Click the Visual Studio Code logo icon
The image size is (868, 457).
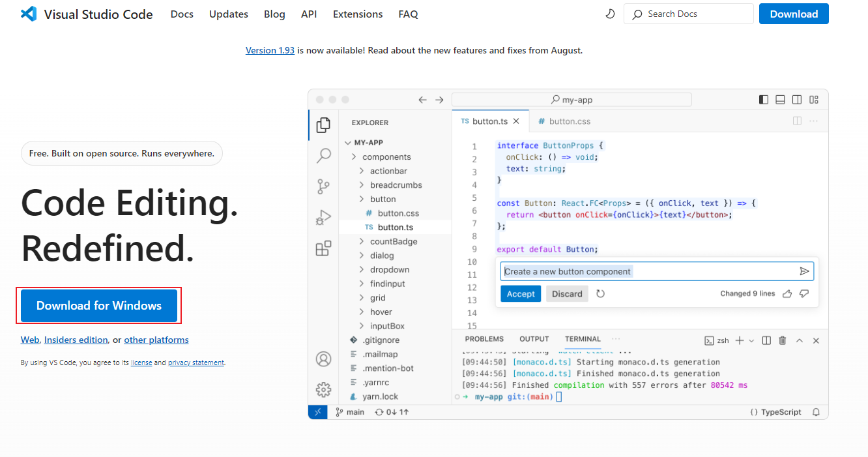click(28, 14)
